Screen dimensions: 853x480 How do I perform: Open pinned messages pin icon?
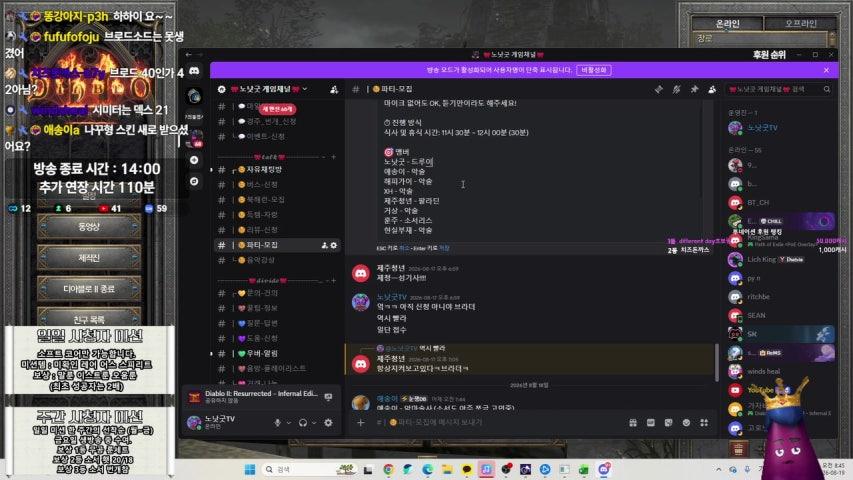click(694, 89)
